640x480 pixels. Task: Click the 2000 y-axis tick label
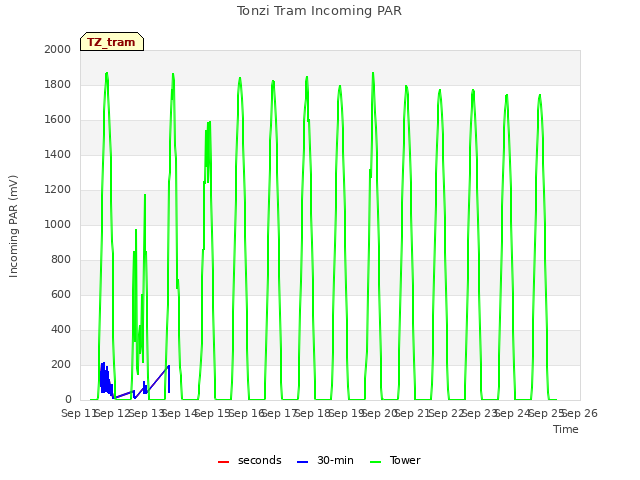[58, 49]
